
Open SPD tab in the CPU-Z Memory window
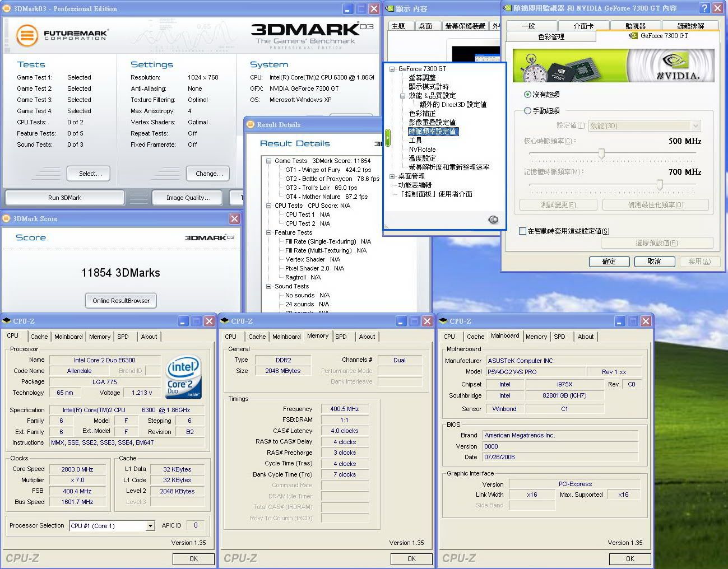coord(341,337)
